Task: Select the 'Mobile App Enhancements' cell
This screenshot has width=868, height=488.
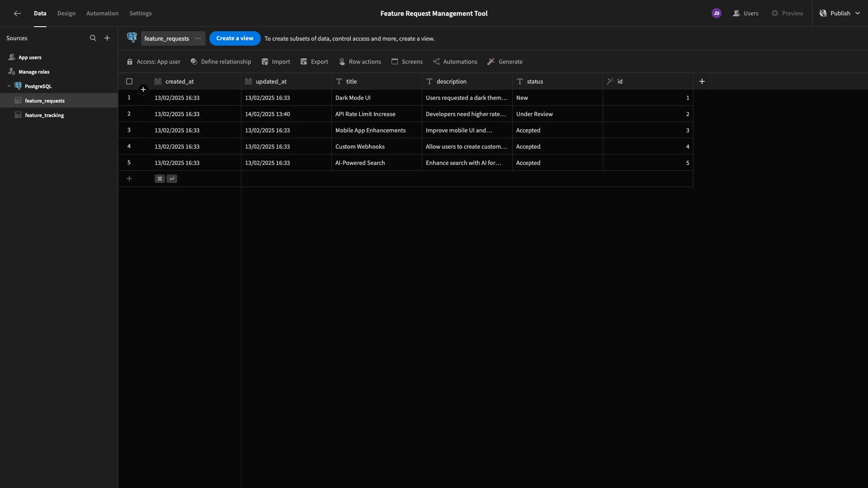Action: pyautogui.click(x=377, y=130)
